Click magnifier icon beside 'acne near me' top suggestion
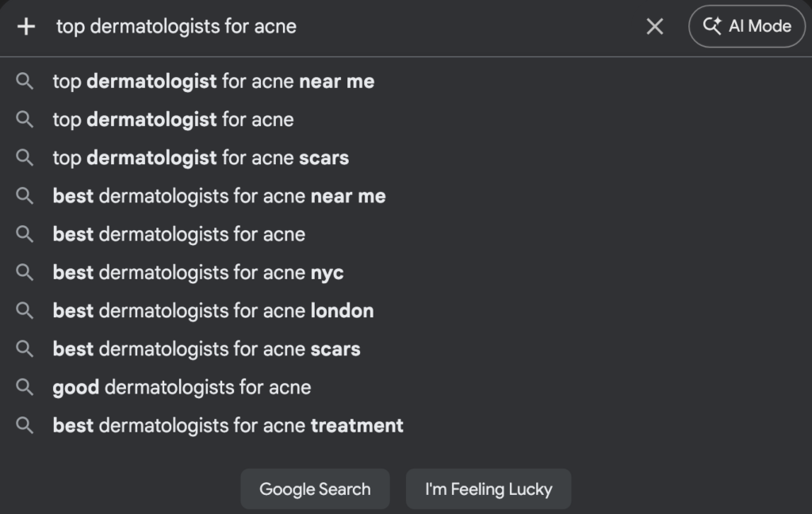Screen dimensions: 812x514 (x=25, y=81)
